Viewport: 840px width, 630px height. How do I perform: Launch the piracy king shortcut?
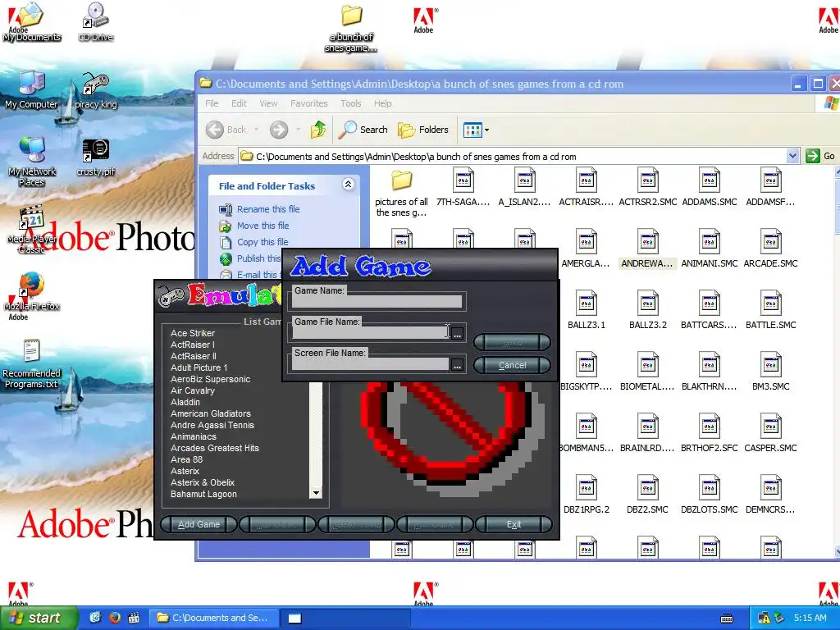point(95,90)
